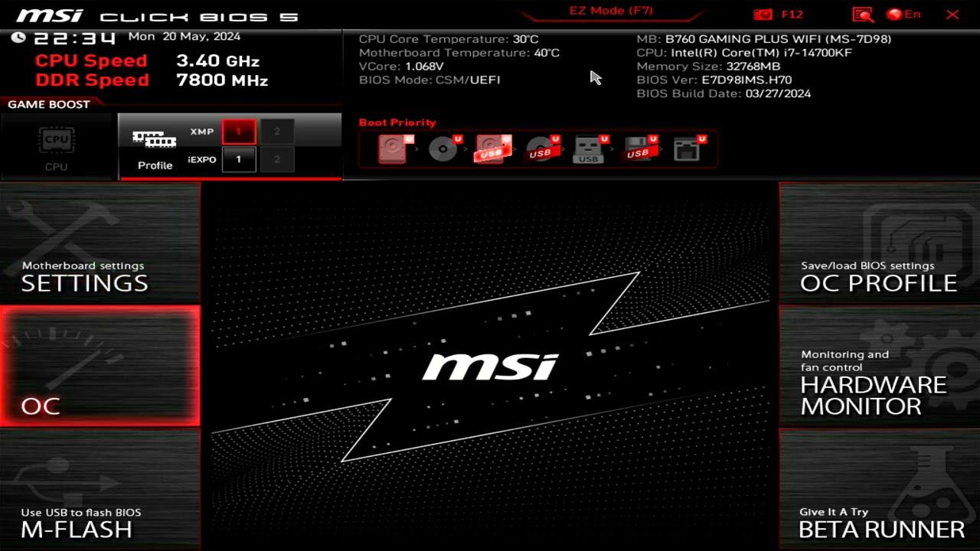Select the CD/DVD drive boot device icon

click(445, 148)
